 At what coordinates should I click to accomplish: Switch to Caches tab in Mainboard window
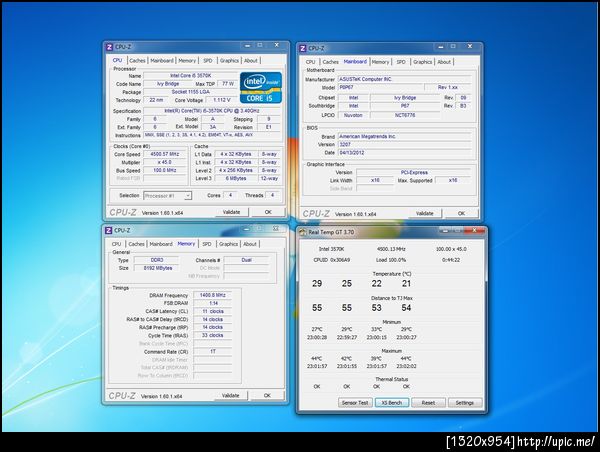[331, 62]
